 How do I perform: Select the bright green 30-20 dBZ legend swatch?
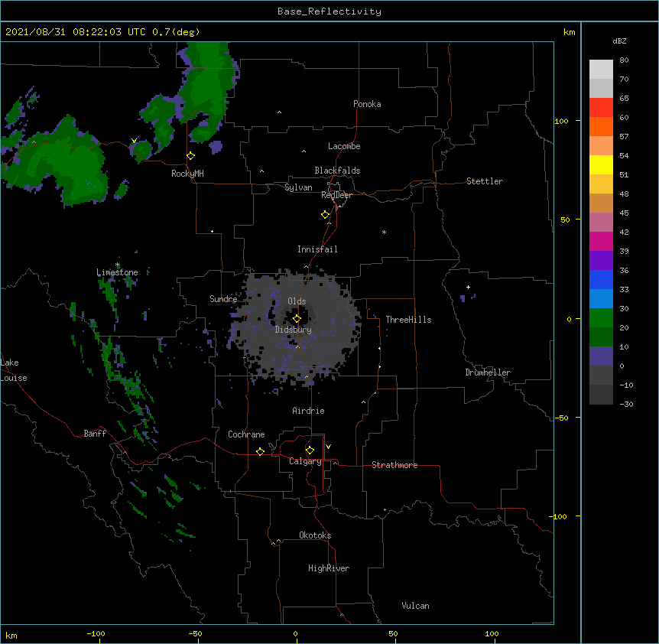coord(601,318)
